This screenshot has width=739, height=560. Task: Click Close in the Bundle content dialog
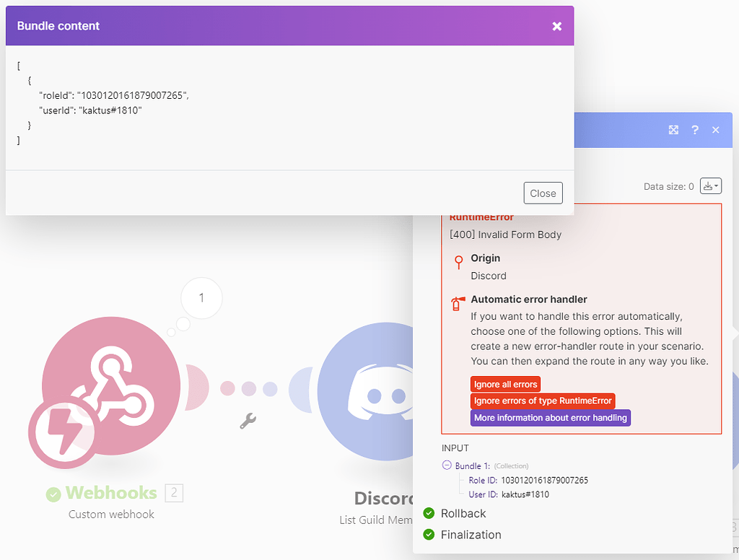pos(543,193)
